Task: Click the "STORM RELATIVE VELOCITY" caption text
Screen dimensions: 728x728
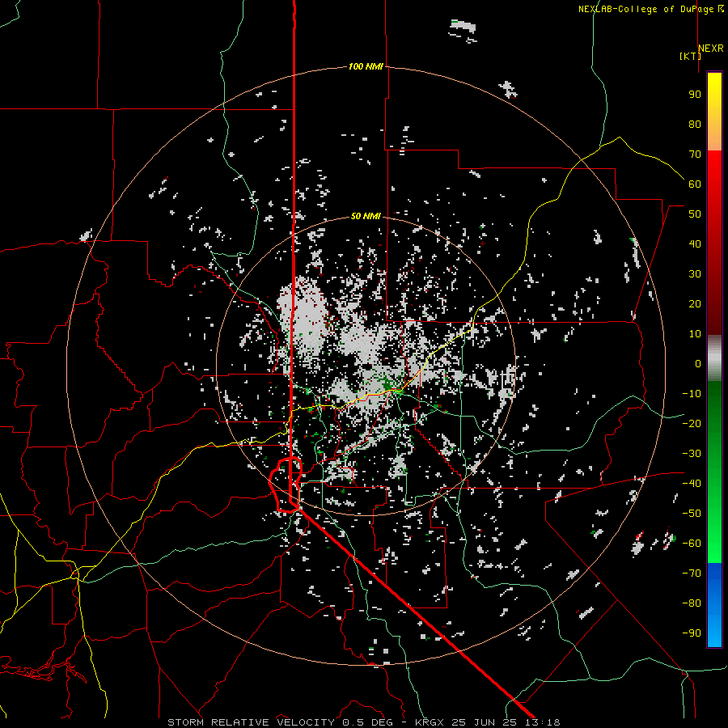Action: tap(251, 722)
